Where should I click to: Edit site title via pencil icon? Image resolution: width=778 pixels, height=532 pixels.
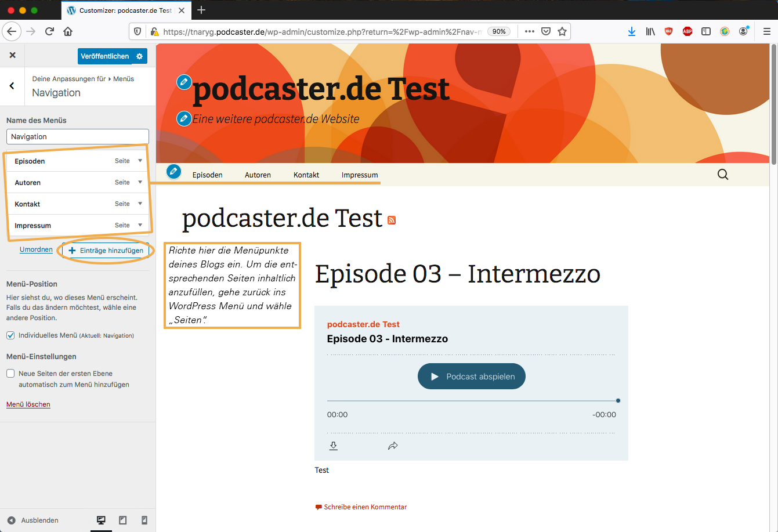click(184, 82)
